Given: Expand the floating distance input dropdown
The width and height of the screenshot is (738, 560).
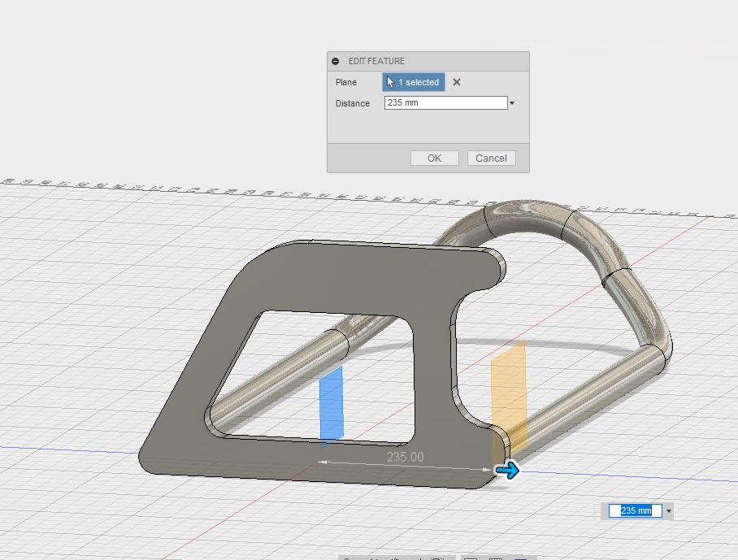Looking at the screenshot, I should click(669, 511).
